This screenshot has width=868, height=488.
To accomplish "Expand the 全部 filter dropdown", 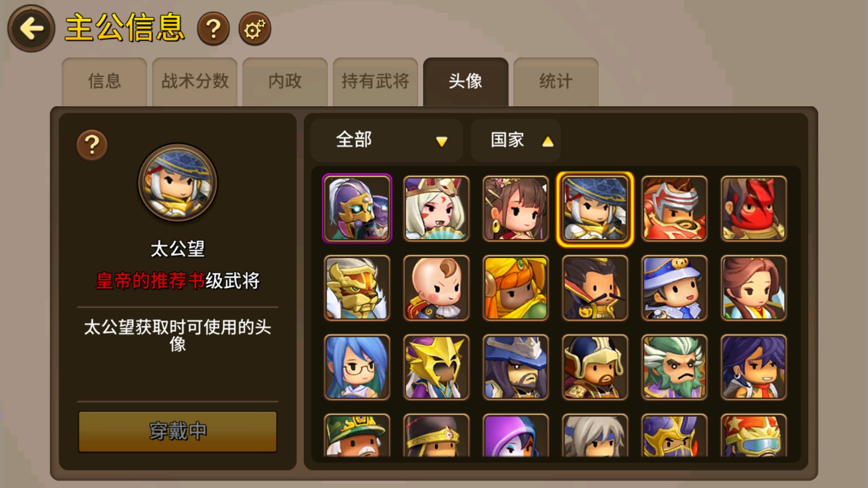I will (387, 140).
